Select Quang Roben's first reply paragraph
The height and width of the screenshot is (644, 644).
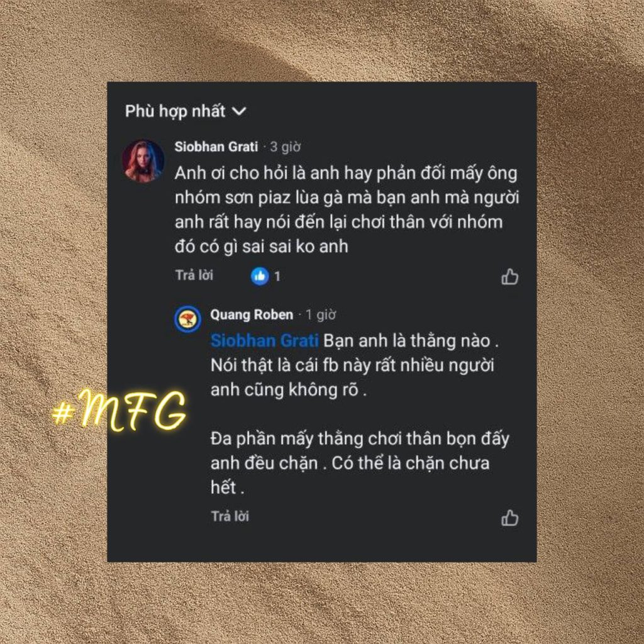[355, 365]
